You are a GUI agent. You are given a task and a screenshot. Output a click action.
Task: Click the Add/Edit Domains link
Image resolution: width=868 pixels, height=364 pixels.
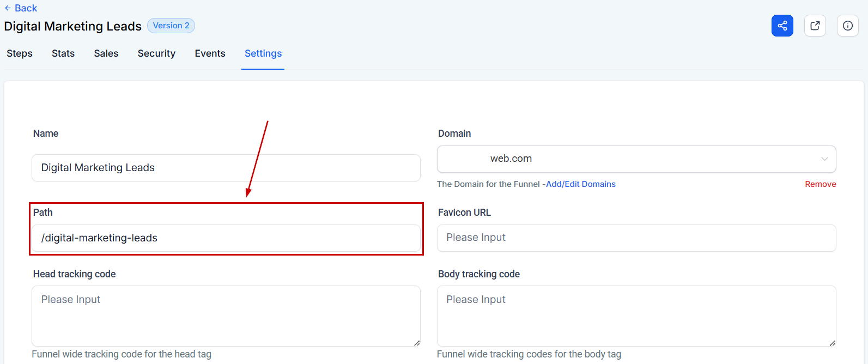tap(581, 184)
